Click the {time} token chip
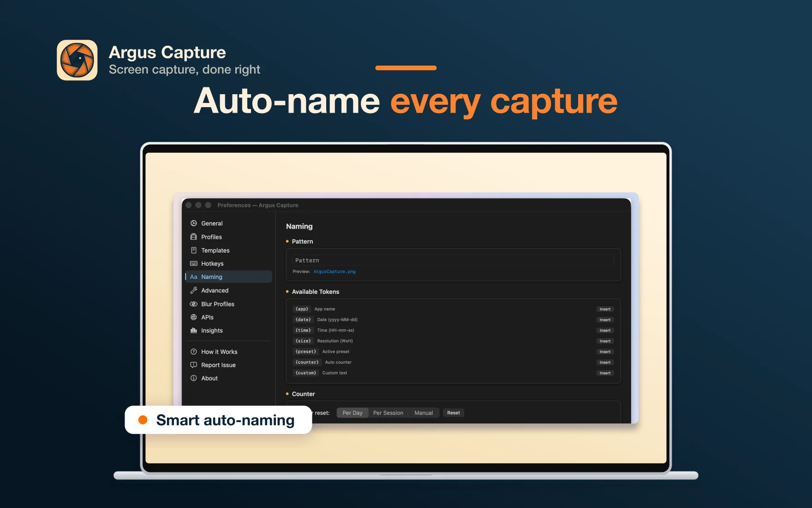 coord(303,330)
